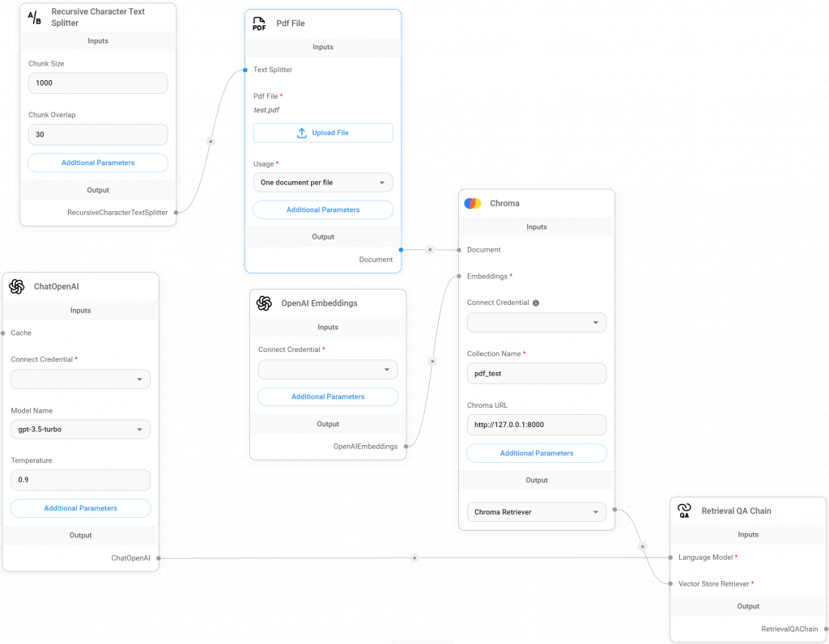Click the ChatOpenAI node logo icon
This screenshot has height=644, width=829.
point(17,286)
